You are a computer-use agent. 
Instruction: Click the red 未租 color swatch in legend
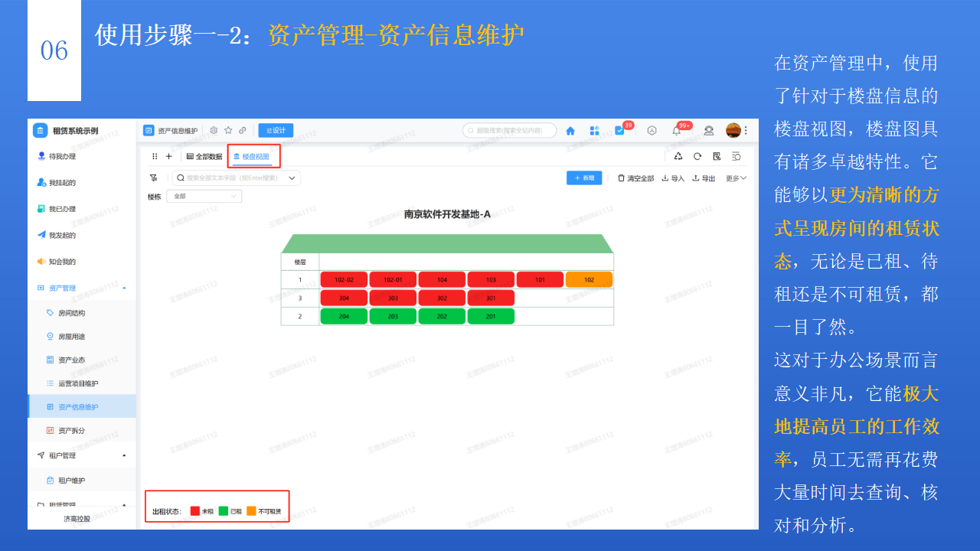click(195, 510)
